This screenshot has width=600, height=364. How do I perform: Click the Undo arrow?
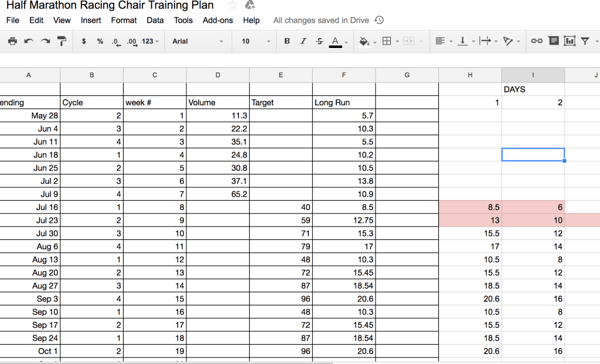coord(29,41)
